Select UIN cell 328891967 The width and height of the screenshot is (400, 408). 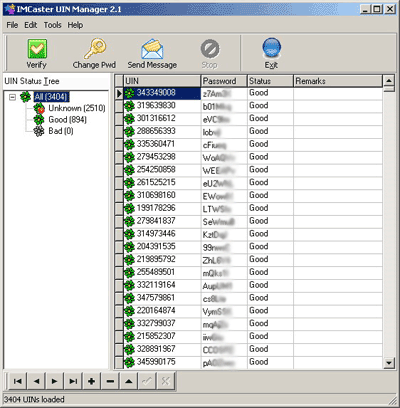[162, 350]
